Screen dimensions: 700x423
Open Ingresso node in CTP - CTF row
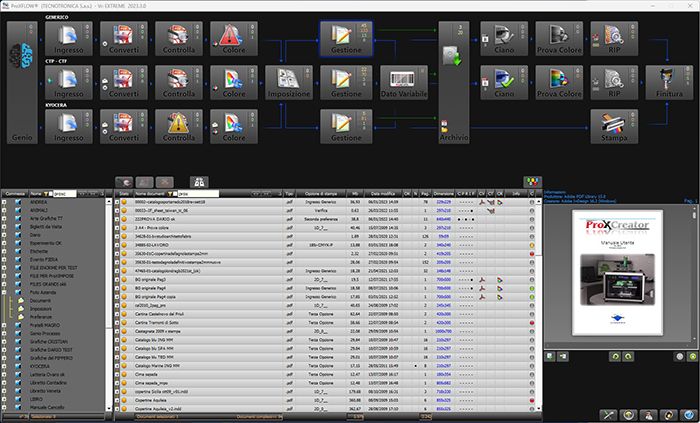[69, 83]
